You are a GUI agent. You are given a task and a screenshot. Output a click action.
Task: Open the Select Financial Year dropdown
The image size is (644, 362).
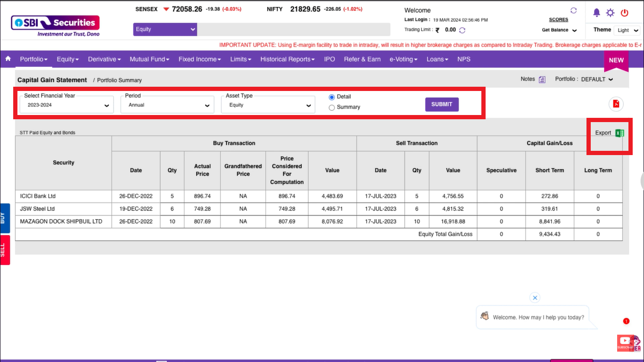click(66, 105)
